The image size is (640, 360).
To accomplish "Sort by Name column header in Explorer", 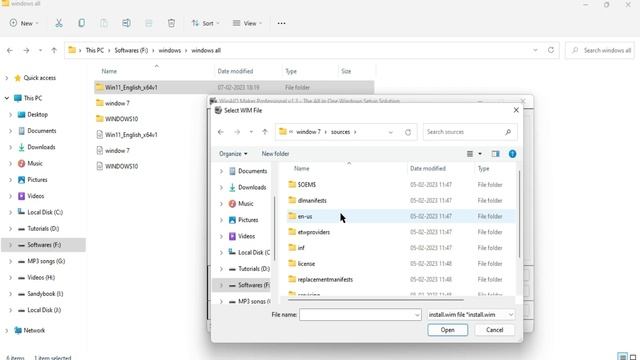I will [109, 71].
